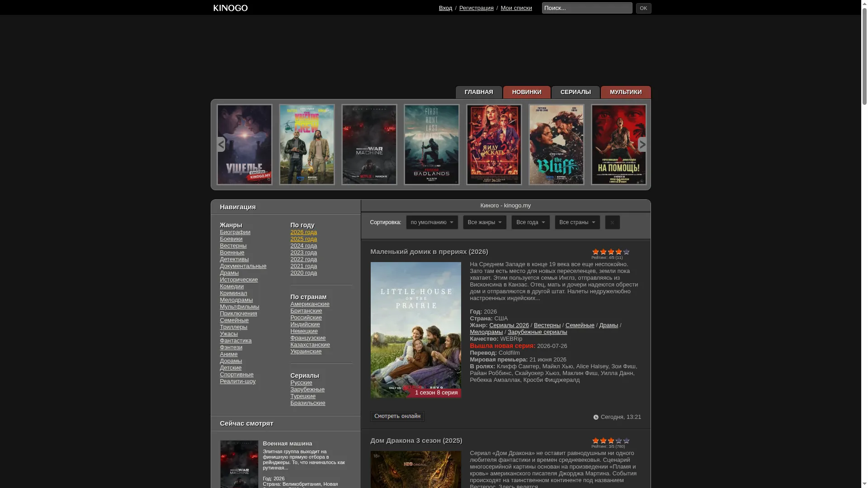868x488 pixels.
Task: Click the KINOGO site logo
Action: pos(231,8)
